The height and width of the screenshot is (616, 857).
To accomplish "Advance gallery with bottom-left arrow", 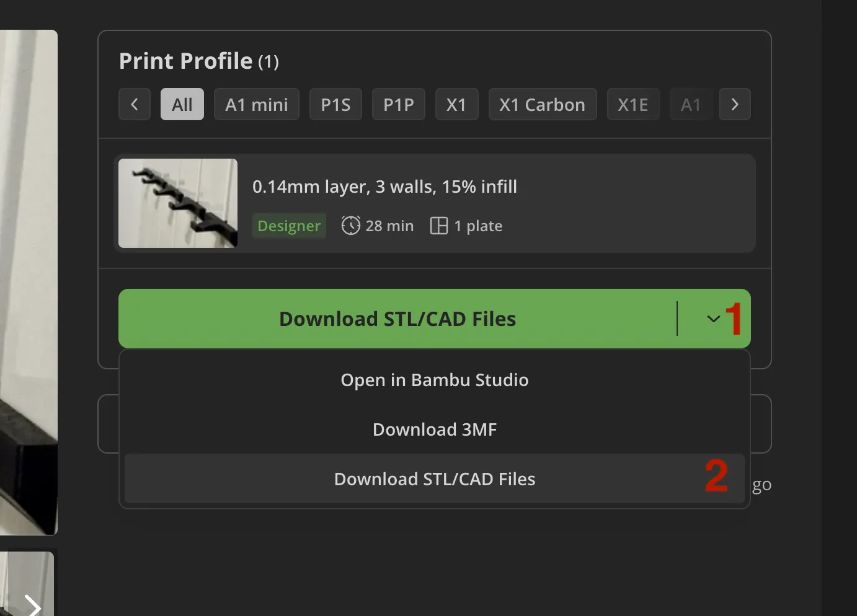I will coord(32,604).
